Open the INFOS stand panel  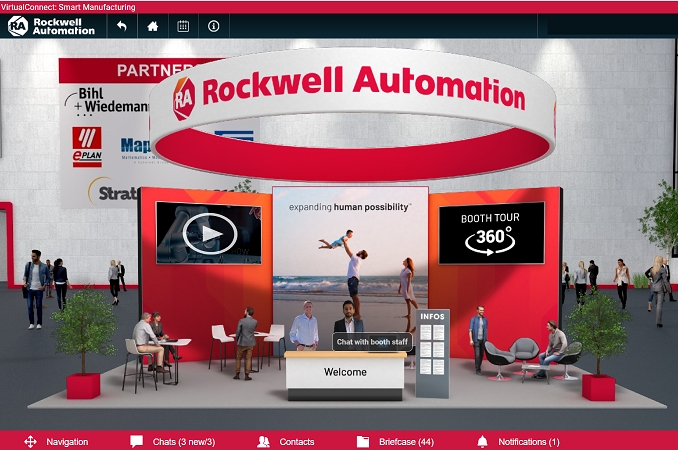[x=432, y=353]
